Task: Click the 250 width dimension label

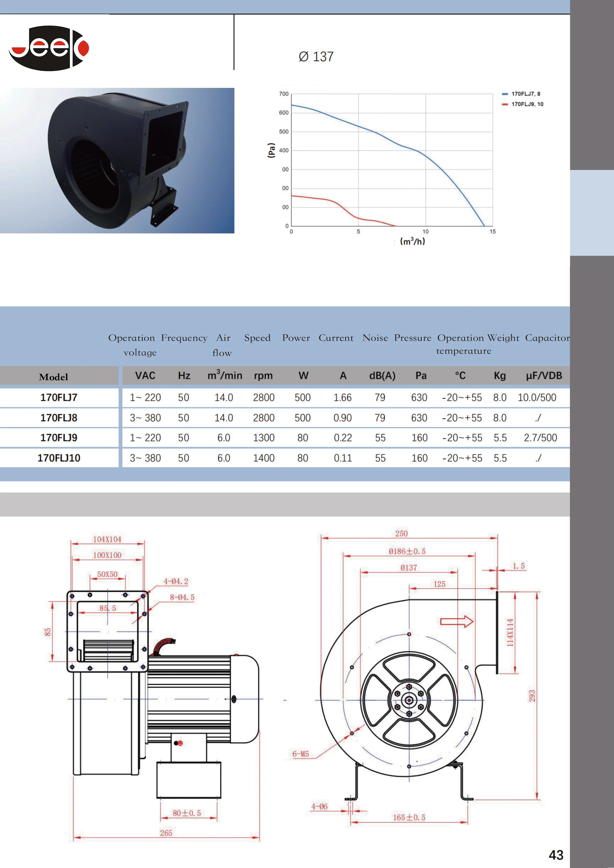Action: click(401, 534)
